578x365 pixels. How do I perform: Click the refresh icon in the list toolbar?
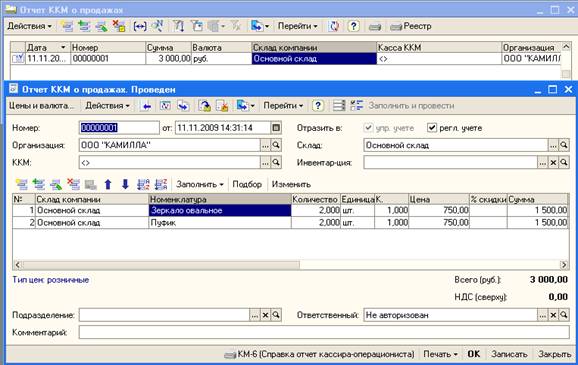(334, 26)
